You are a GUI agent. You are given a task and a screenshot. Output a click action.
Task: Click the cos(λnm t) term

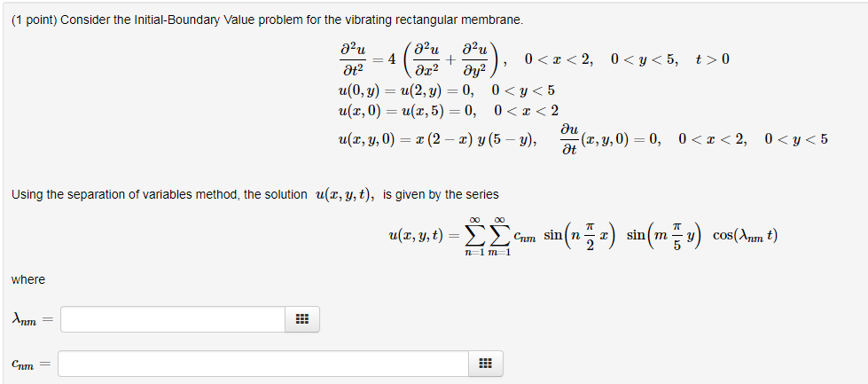(746, 236)
